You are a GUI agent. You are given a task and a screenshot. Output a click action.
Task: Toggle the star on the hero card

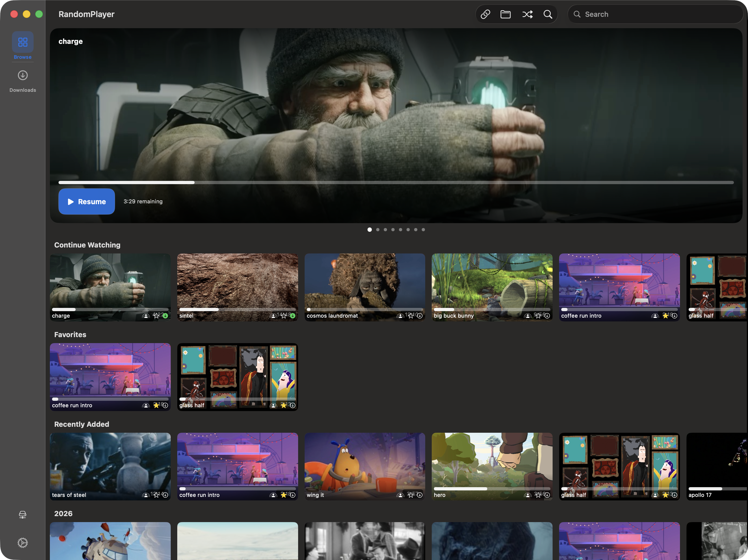(538, 495)
